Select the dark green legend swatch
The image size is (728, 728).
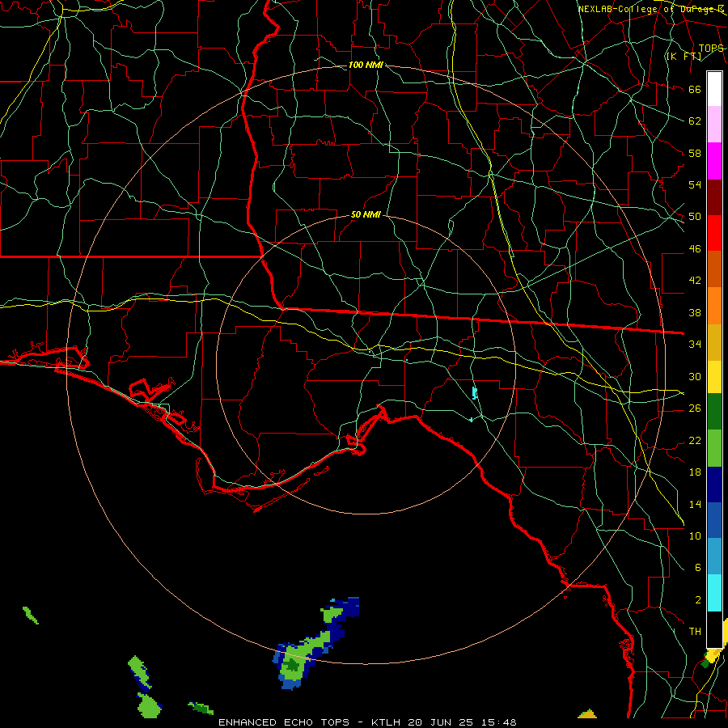click(x=714, y=412)
